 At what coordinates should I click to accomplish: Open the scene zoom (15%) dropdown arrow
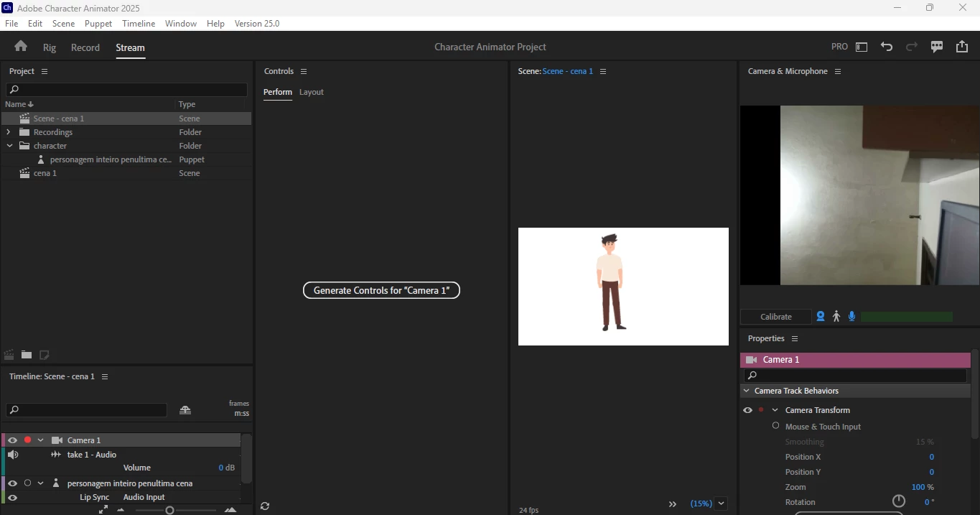[722, 504]
